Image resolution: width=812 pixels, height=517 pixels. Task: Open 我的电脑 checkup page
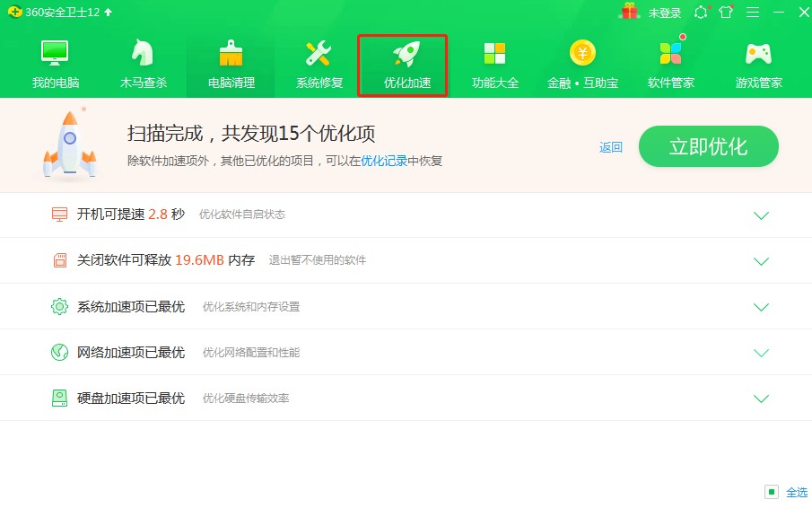[x=56, y=63]
